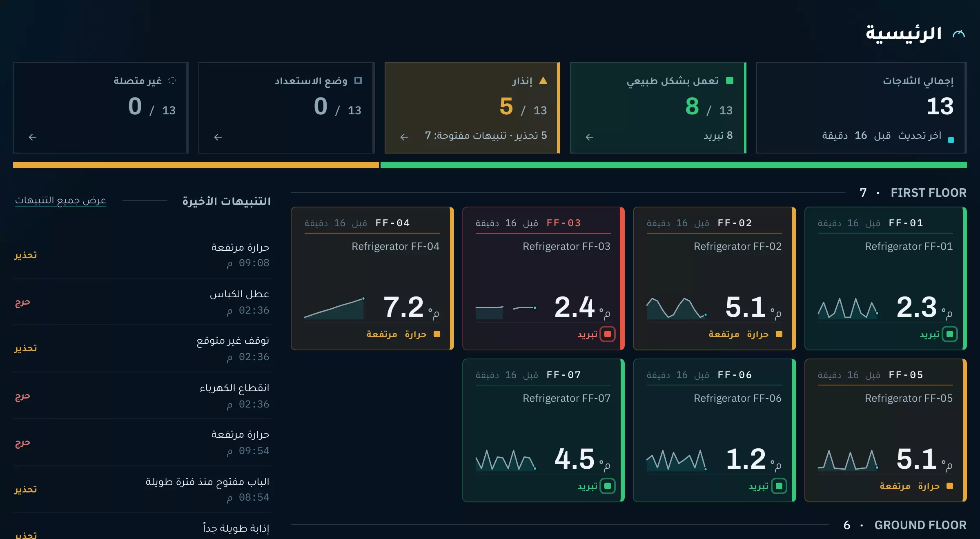Screen dimensions: 980x539
Task: Open the arrow on the غير متصلة card
Action: click(x=33, y=137)
